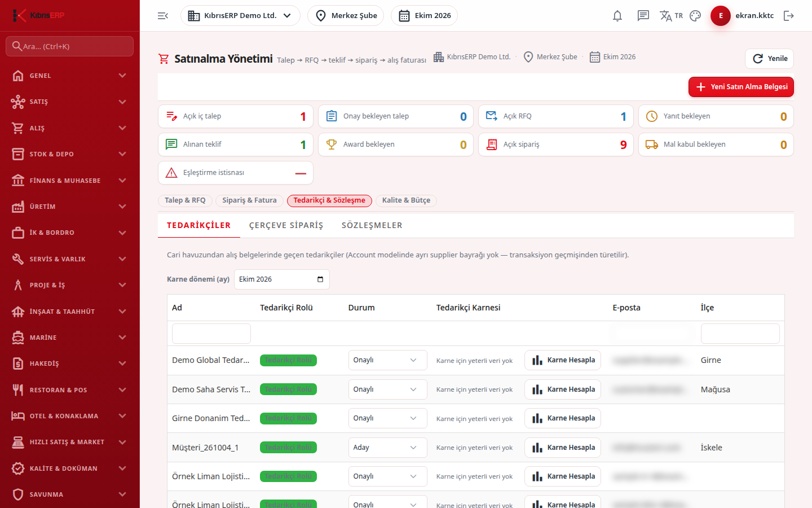Expand the İK & Bordro section

70,233
